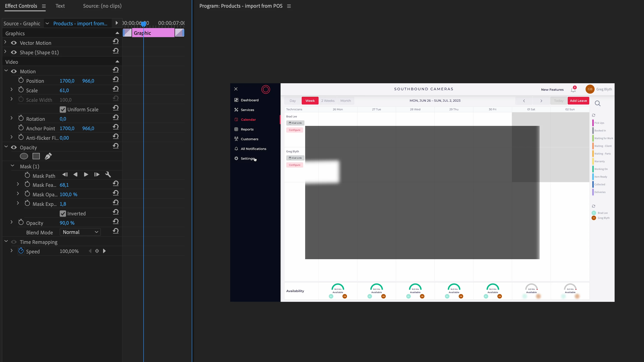Create an ellipse mask under Opacity
The image size is (644, 362).
click(24, 156)
